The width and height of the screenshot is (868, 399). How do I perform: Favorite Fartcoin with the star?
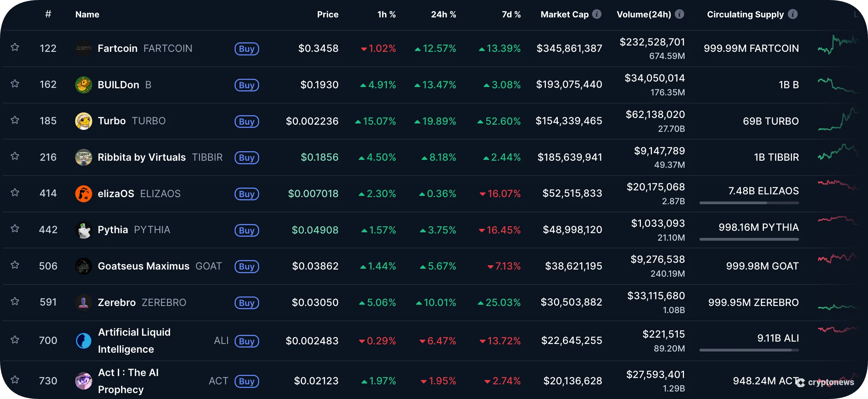[15, 47]
